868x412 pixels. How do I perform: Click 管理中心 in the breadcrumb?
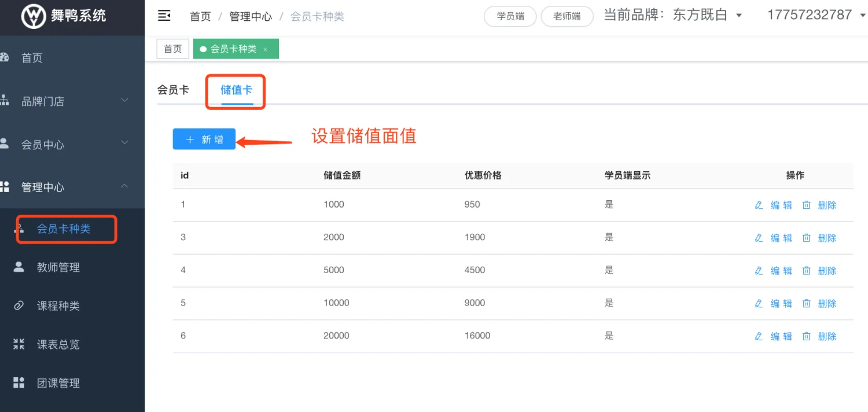coord(251,16)
